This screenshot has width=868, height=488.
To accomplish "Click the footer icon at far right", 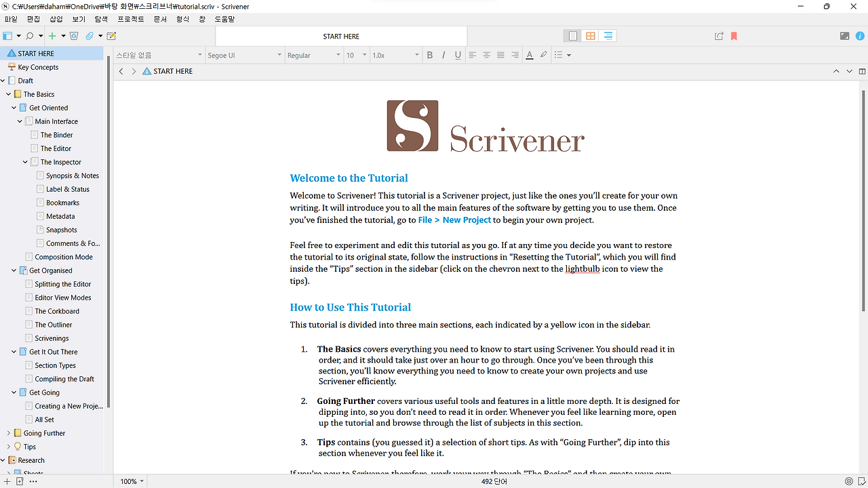I will pos(861,481).
